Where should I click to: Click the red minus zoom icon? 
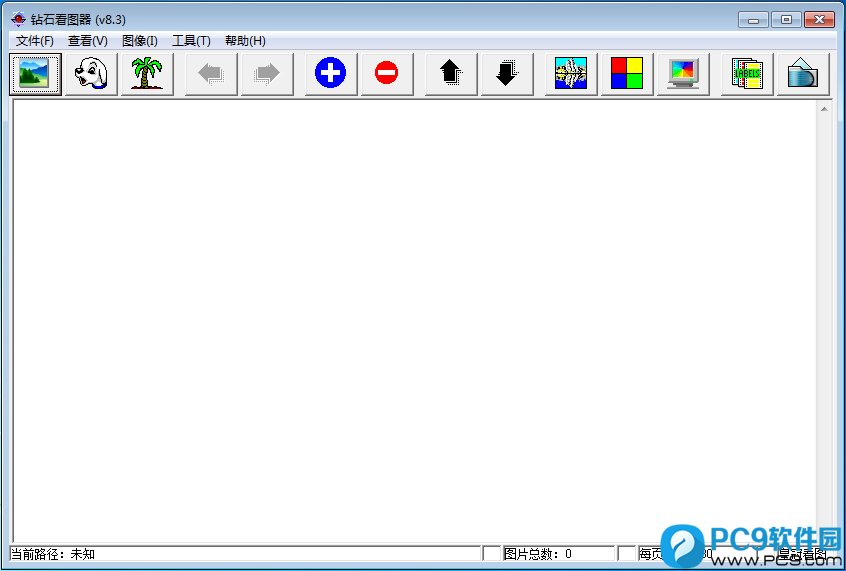(x=387, y=74)
